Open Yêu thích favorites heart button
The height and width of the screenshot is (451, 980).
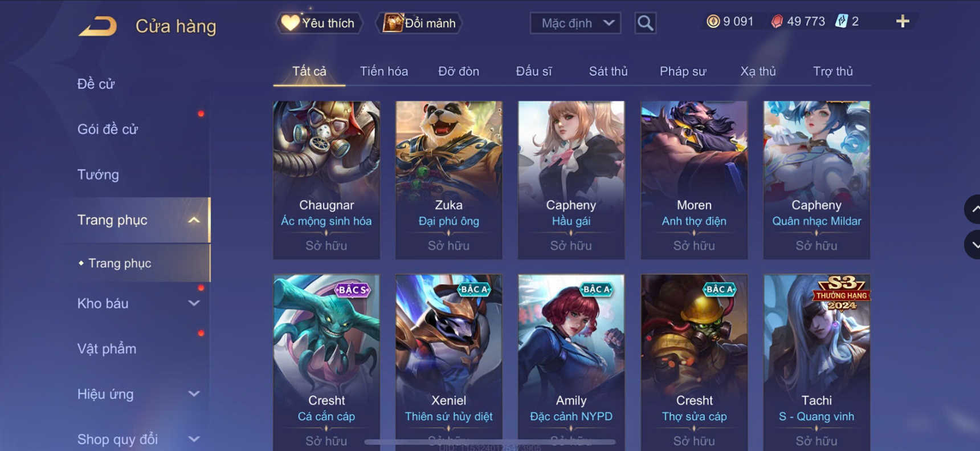[x=320, y=23]
